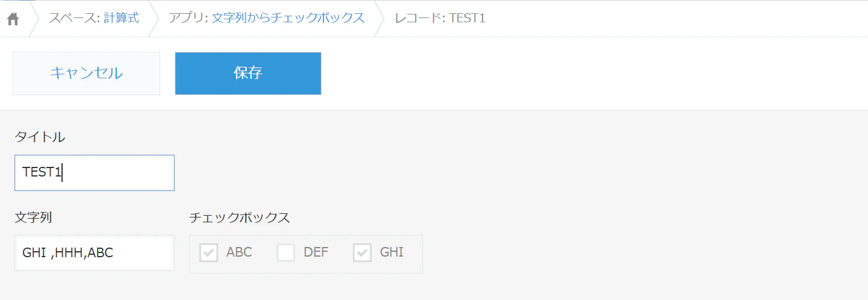Check the DEF checkbox
868x300 pixels.
tap(286, 252)
